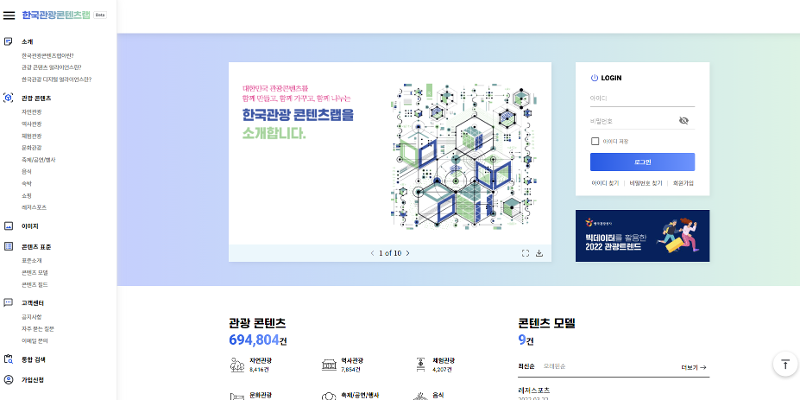Select 숙박 in the sidebar
The width and height of the screenshot is (800, 400).
click(x=27, y=183)
